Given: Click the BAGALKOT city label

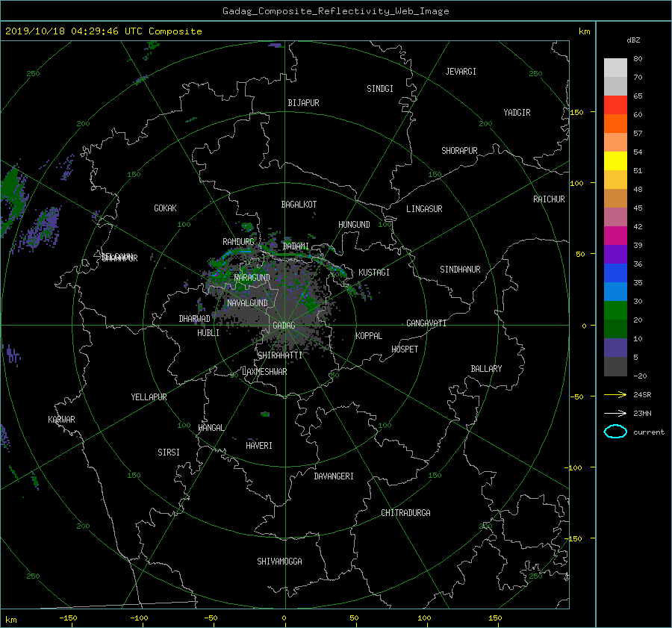Looking at the screenshot, I should click(x=299, y=205).
